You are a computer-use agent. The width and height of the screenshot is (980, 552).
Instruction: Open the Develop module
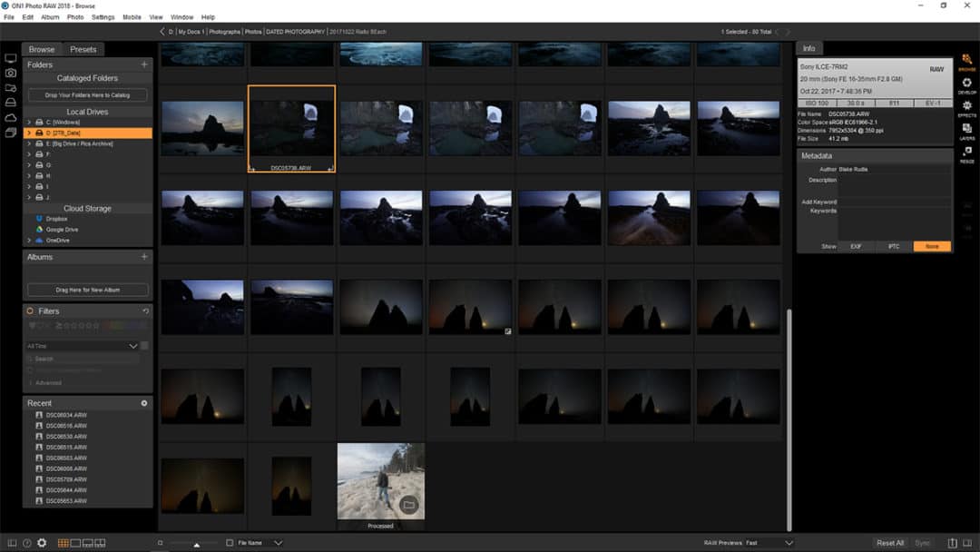(966, 85)
